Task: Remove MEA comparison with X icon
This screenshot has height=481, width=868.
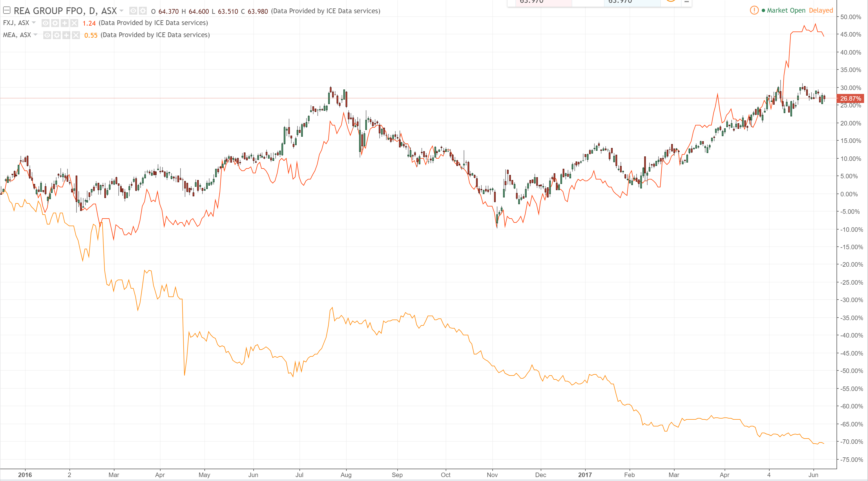Action: [76, 35]
